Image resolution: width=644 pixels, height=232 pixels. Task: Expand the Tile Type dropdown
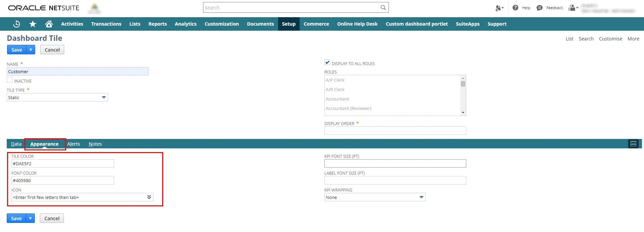[104, 97]
